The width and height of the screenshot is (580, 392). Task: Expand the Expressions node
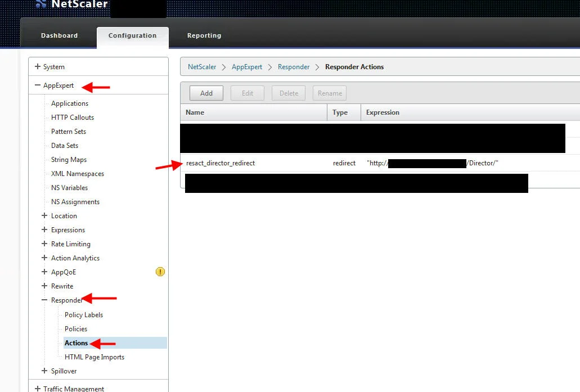[x=44, y=229]
